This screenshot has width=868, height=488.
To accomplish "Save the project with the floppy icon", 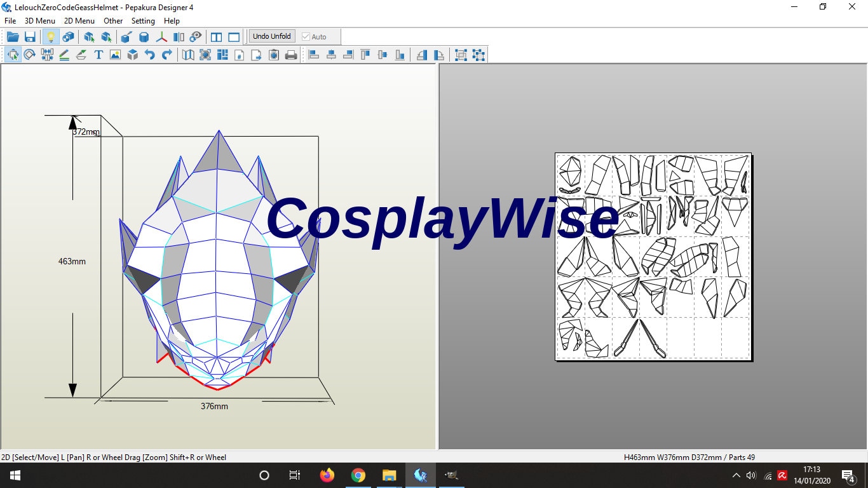I will pyautogui.click(x=30, y=36).
